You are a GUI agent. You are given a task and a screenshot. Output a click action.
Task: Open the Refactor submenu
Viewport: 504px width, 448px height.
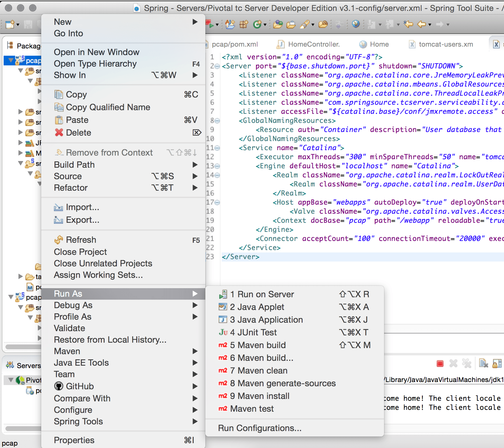pos(123,188)
